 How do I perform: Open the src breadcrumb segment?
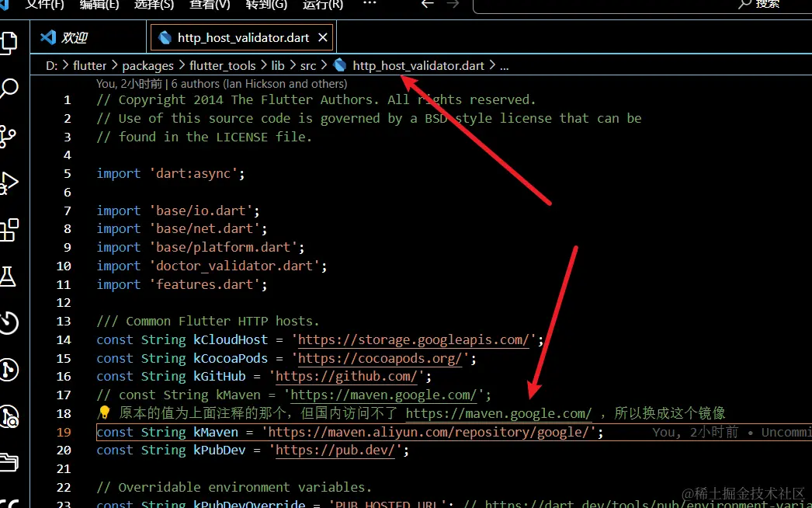(x=308, y=66)
